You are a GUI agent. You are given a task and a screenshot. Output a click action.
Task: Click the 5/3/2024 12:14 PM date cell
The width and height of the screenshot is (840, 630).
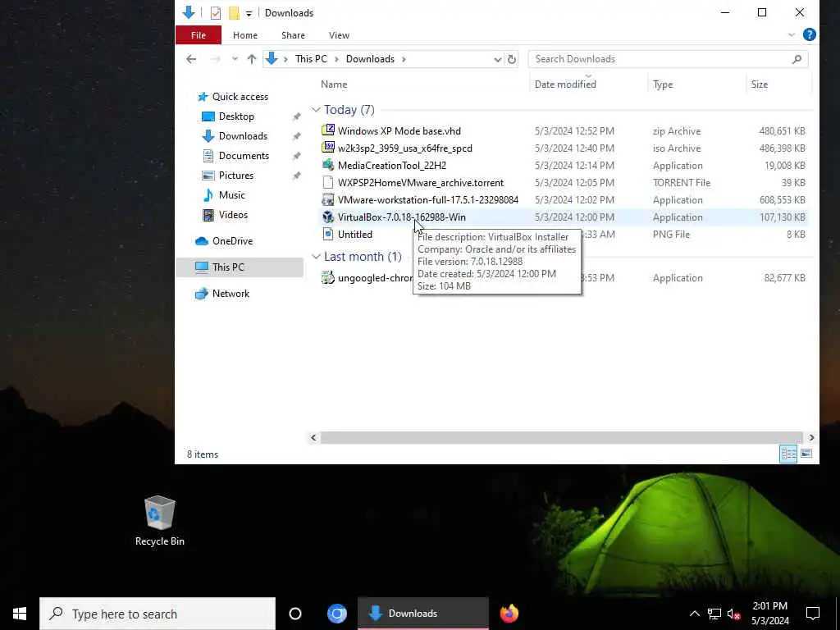574,166
